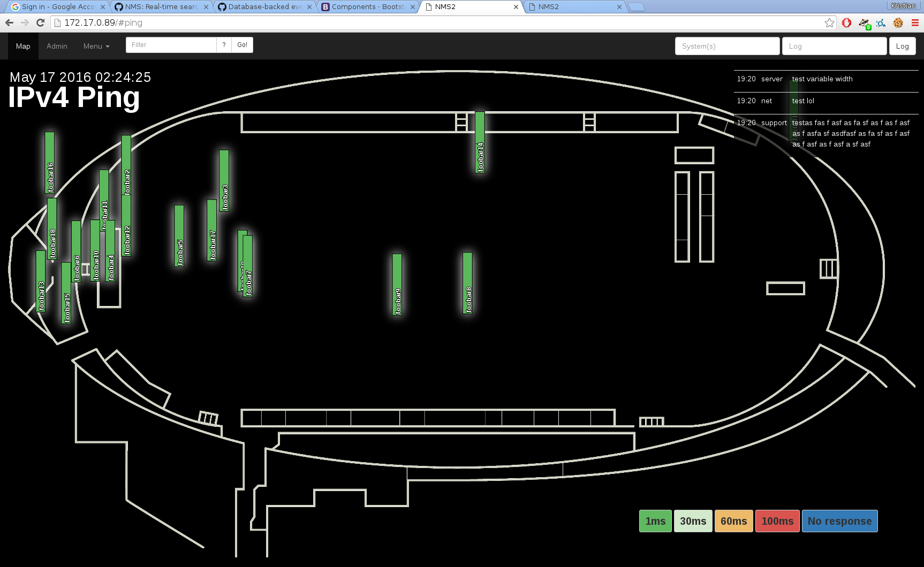
Task: Click the 'test variable width' log entry
Action: [822, 79]
